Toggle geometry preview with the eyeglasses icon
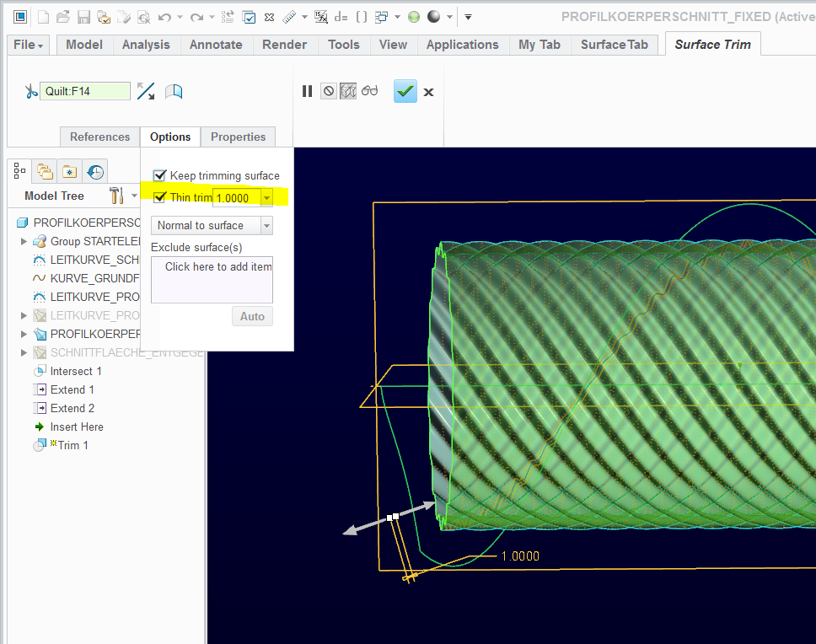This screenshot has height=644, width=816. [369, 91]
